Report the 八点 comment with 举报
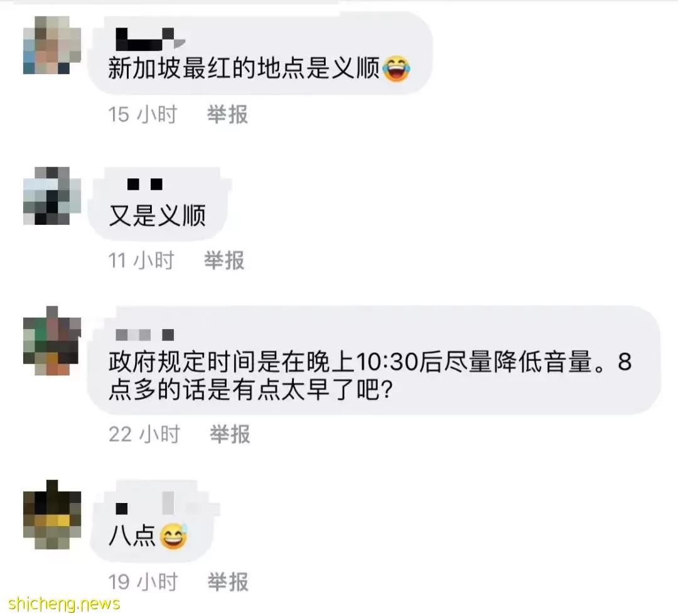Image resolution: width=678 pixels, height=616 pixels. click(x=228, y=582)
